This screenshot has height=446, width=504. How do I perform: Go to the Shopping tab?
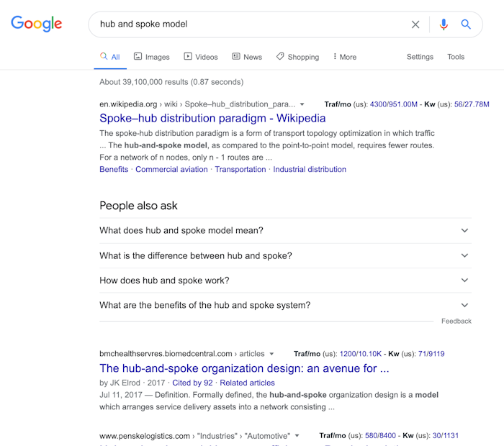click(x=297, y=57)
